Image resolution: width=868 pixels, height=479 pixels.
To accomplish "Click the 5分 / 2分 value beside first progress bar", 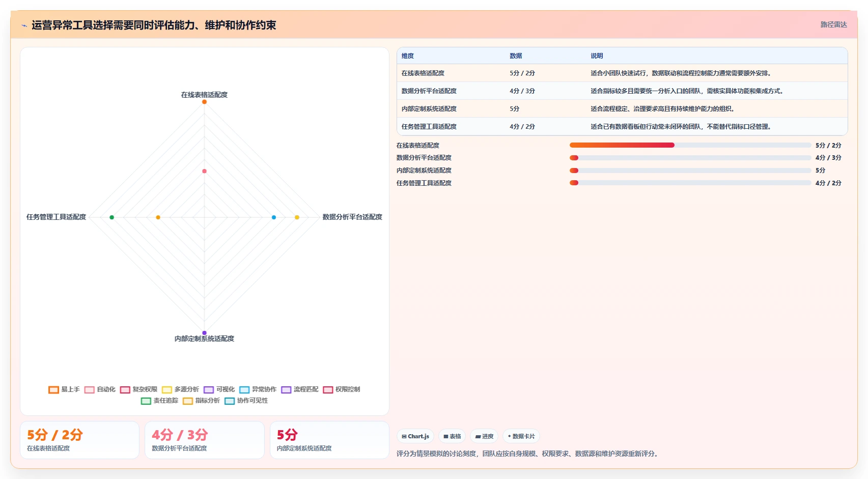I will point(828,145).
